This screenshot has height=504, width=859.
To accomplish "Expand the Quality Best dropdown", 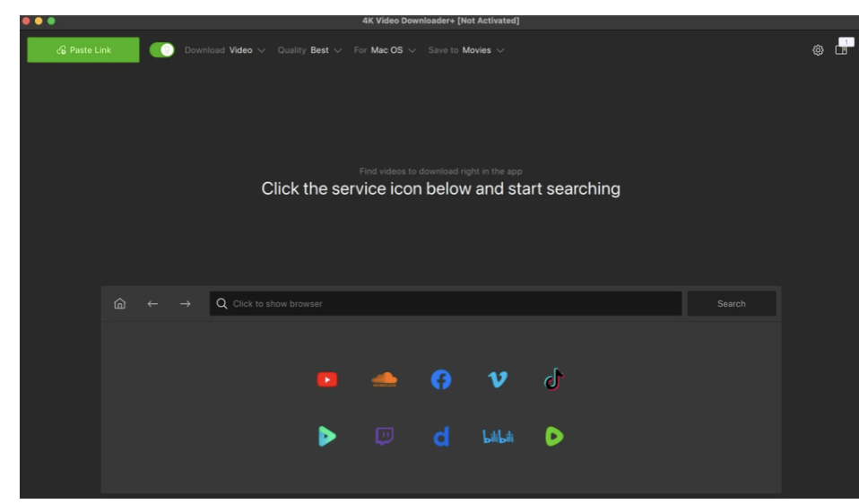I will tap(309, 50).
